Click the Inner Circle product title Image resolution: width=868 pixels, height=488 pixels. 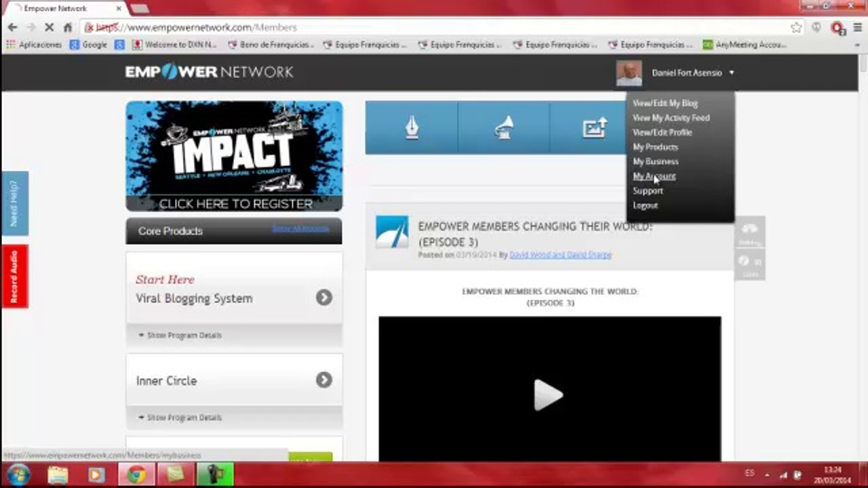pos(166,381)
